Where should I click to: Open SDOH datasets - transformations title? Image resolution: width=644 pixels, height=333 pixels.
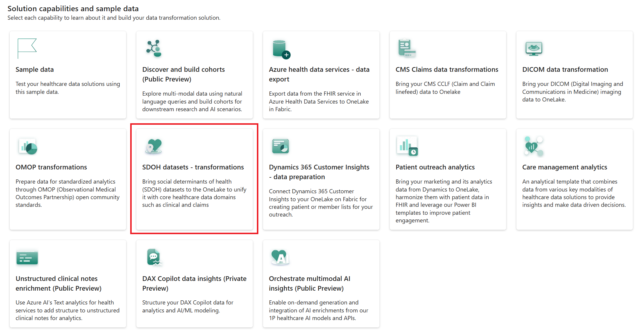click(x=193, y=167)
